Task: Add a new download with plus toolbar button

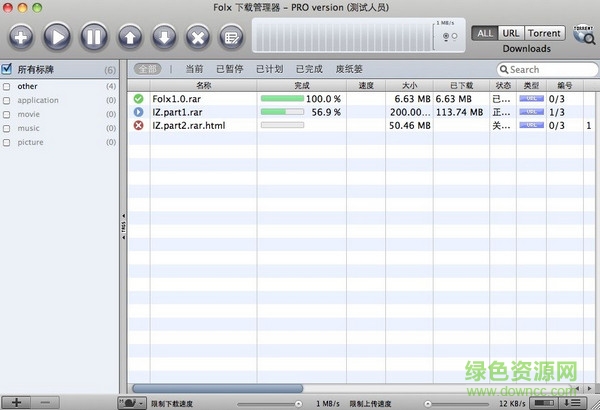Action: 21,37
